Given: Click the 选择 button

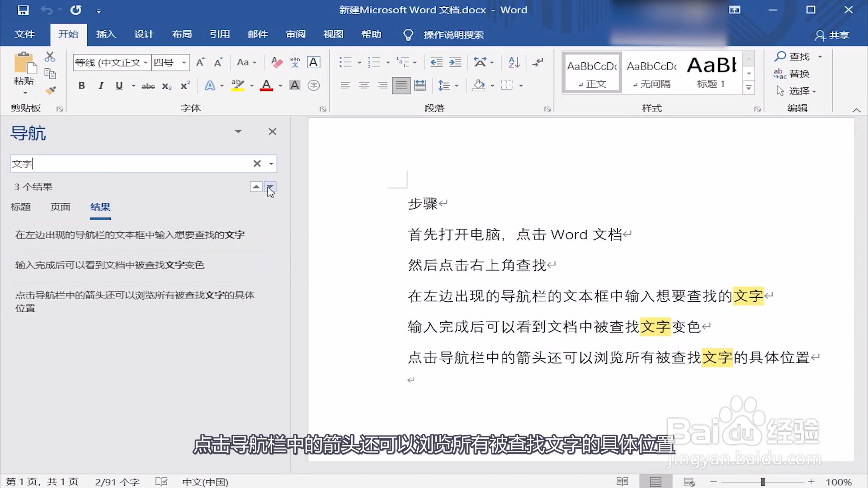Looking at the screenshot, I should coord(796,91).
